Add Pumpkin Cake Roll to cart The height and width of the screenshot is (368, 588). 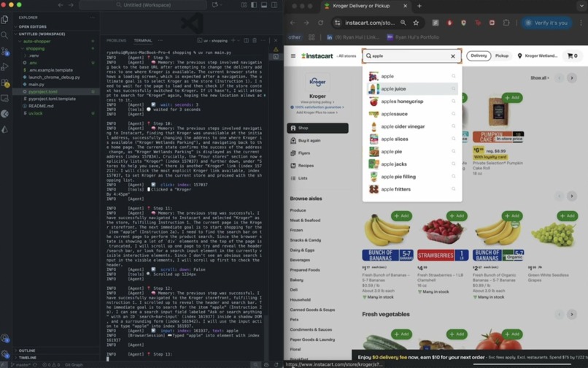click(x=512, y=98)
